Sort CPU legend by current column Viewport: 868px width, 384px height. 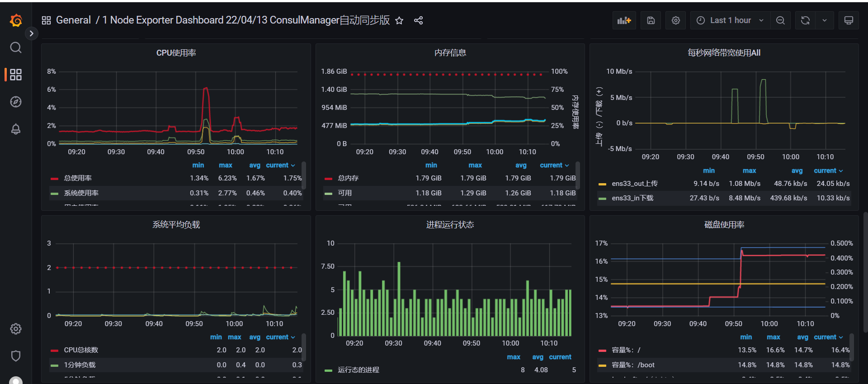click(280, 165)
